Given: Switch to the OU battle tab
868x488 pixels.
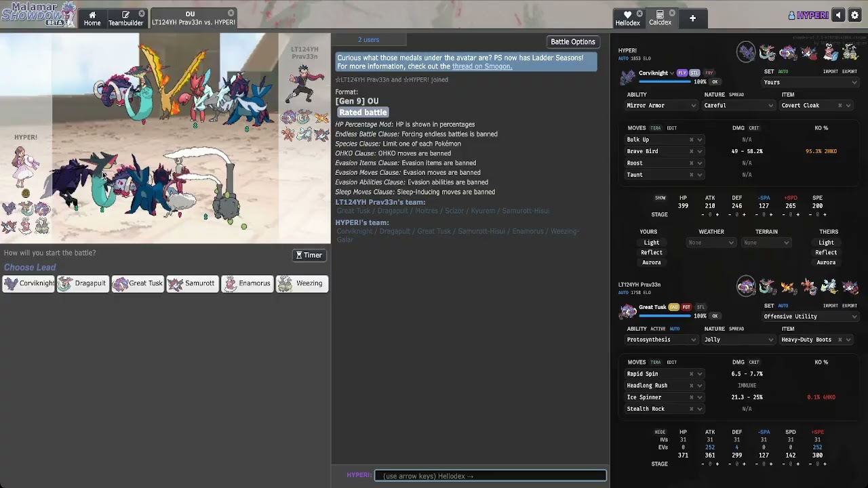Looking at the screenshot, I should tap(193, 18).
